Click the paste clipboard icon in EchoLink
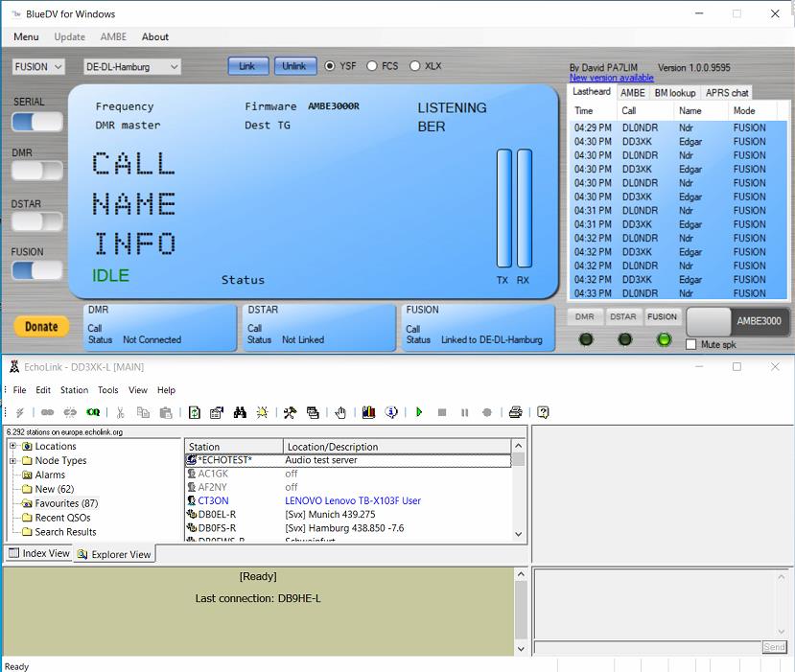This screenshot has height=672, width=795. 166,412
